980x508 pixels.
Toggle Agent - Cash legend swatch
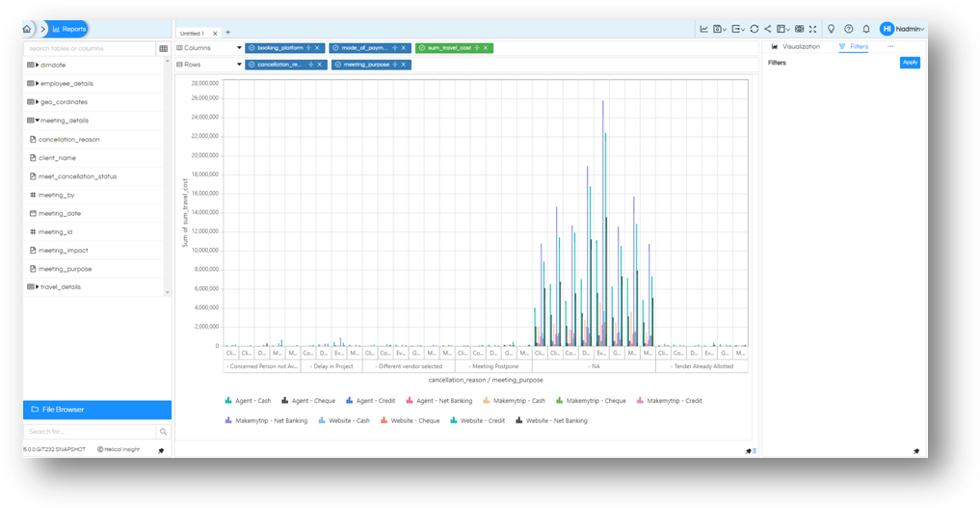228,401
